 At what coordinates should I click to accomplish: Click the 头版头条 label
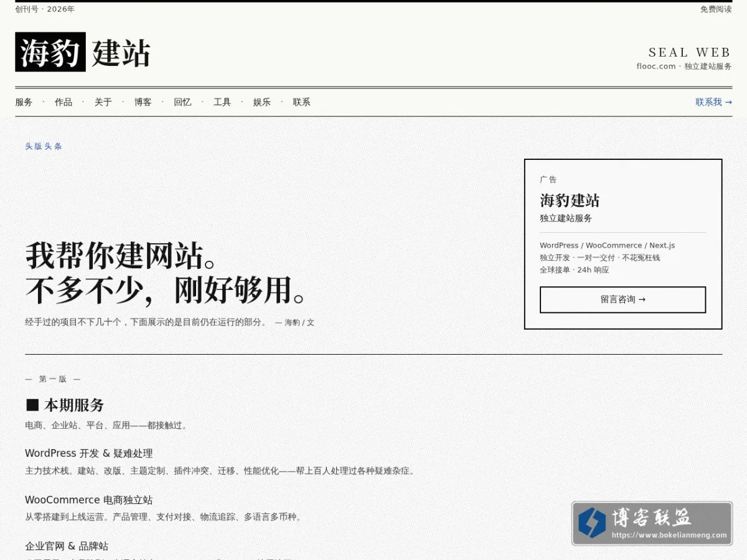[44, 146]
